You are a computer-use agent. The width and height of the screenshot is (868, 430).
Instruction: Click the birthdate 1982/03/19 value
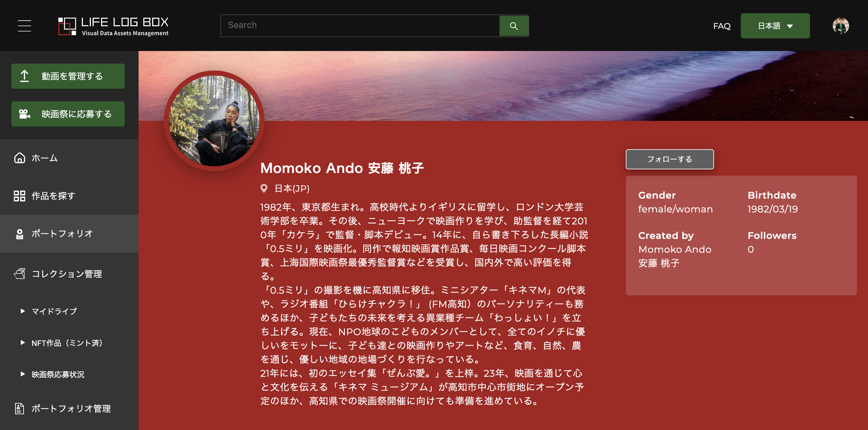772,209
